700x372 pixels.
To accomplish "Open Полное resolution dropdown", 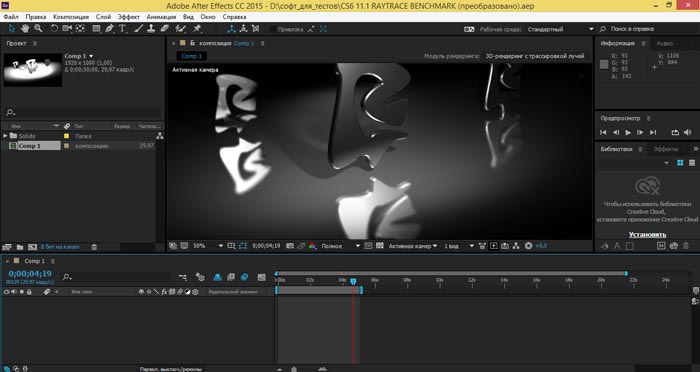I will [x=341, y=246].
